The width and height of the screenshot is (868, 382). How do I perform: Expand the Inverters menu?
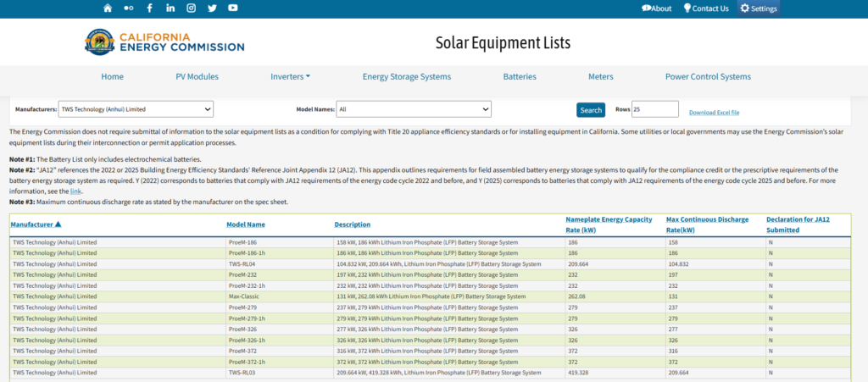(290, 76)
